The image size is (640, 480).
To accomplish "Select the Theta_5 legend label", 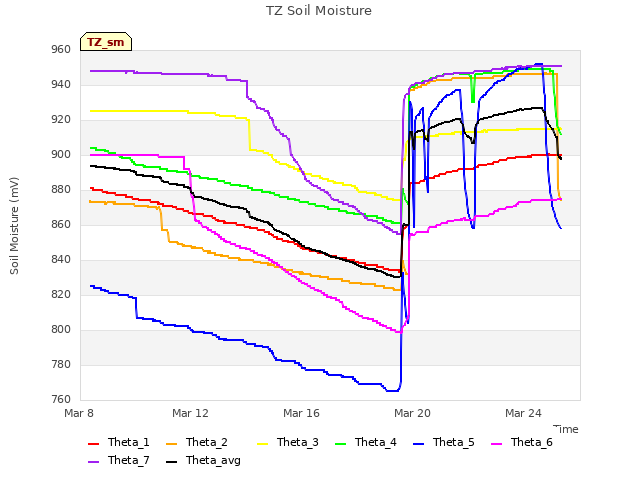I will pyautogui.click(x=453, y=442).
